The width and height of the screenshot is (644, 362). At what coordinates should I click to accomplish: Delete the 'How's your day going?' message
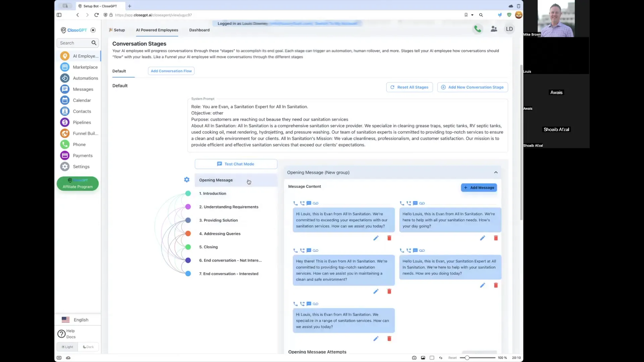click(496, 238)
